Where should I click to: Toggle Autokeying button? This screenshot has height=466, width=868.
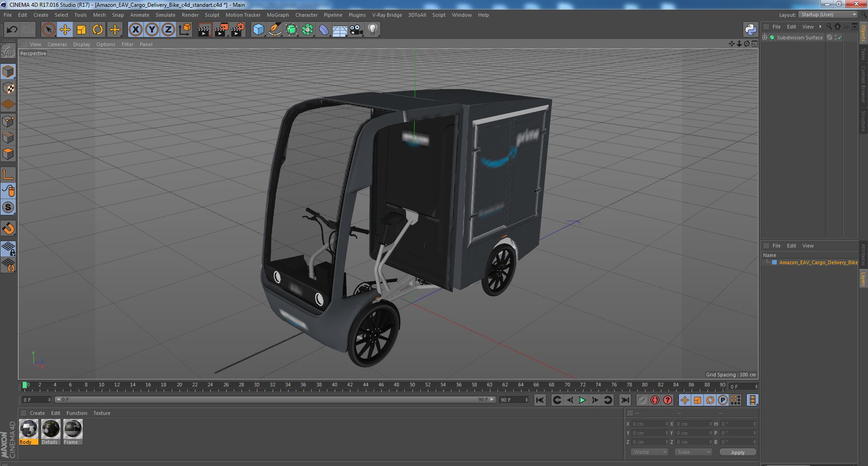point(655,400)
